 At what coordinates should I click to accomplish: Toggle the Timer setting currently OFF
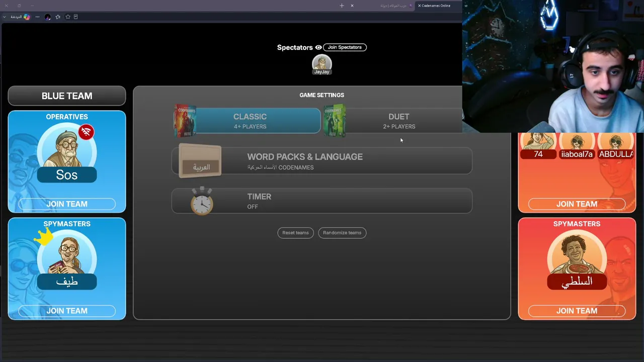(x=322, y=201)
